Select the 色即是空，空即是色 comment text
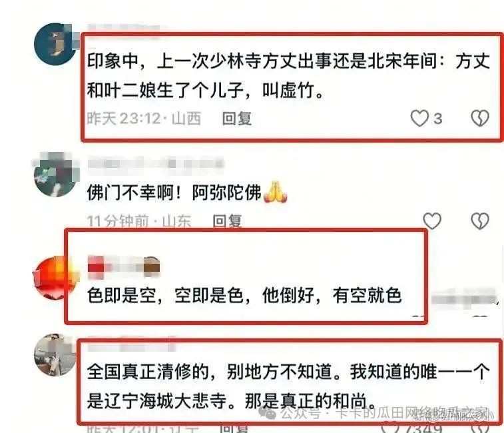Image resolution: width=504 pixels, height=433 pixels. click(x=244, y=295)
